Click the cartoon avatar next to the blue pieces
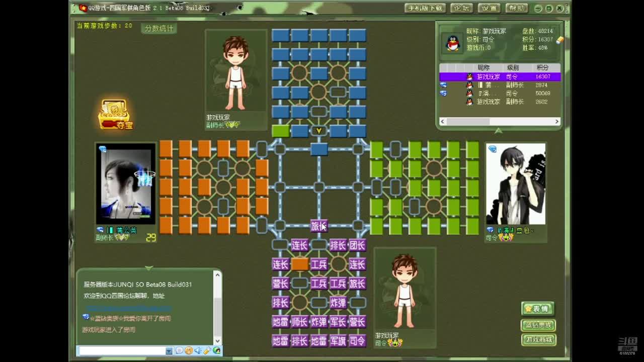Viewport: 644px width, 362px height. tap(236, 72)
